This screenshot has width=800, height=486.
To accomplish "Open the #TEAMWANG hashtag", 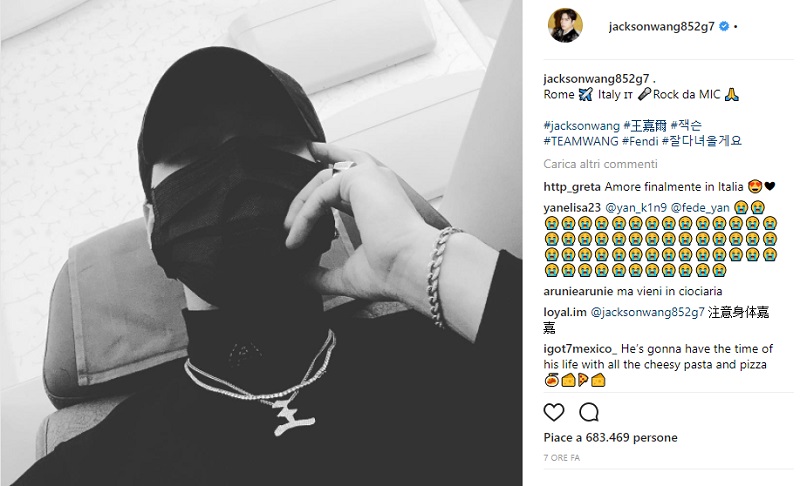I will point(581,141).
